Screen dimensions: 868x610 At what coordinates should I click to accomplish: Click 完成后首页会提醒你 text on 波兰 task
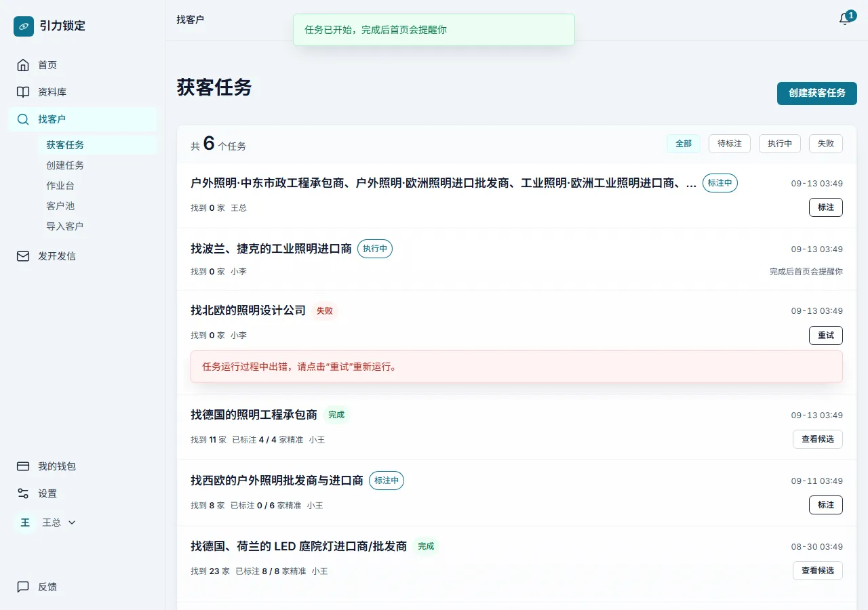click(x=806, y=272)
